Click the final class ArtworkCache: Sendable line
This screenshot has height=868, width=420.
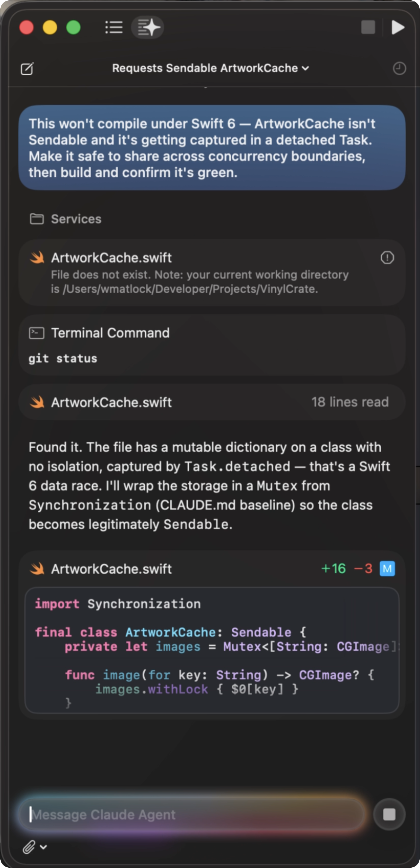tap(171, 632)
